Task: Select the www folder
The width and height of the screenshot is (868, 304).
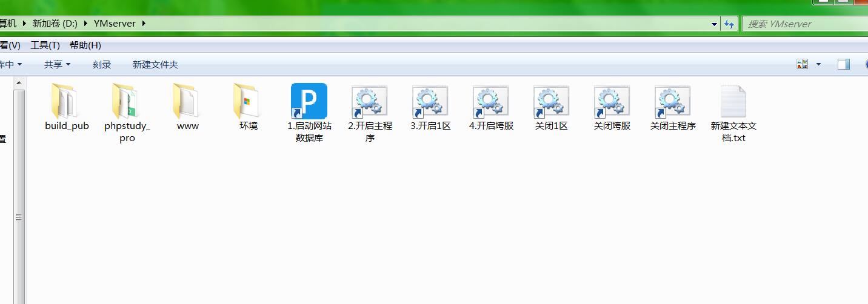Action: pos(188,102)
